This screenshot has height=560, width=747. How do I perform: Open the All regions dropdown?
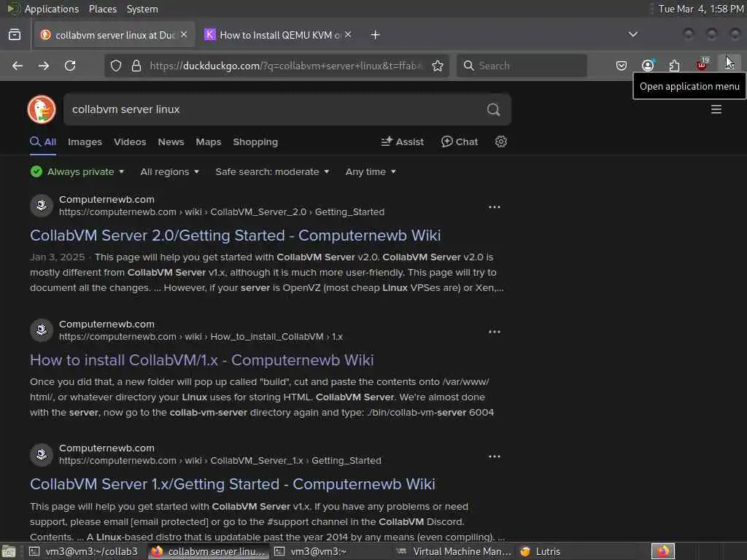click(169, 172)
